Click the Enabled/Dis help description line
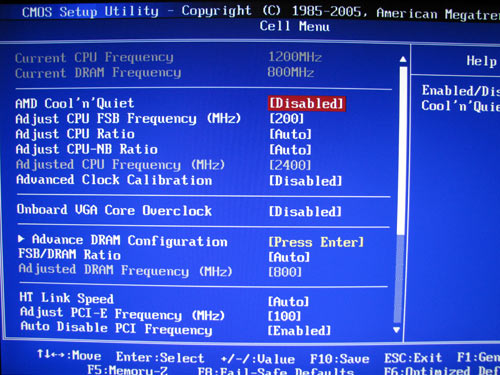The height and width of the screenshot is (375, 500). point(461,91)
